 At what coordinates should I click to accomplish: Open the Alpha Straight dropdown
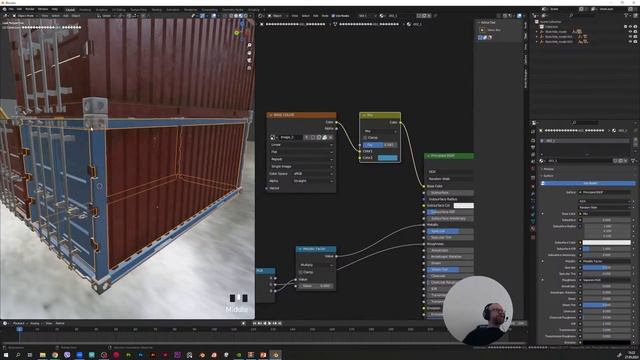click(x=313, y=181)
